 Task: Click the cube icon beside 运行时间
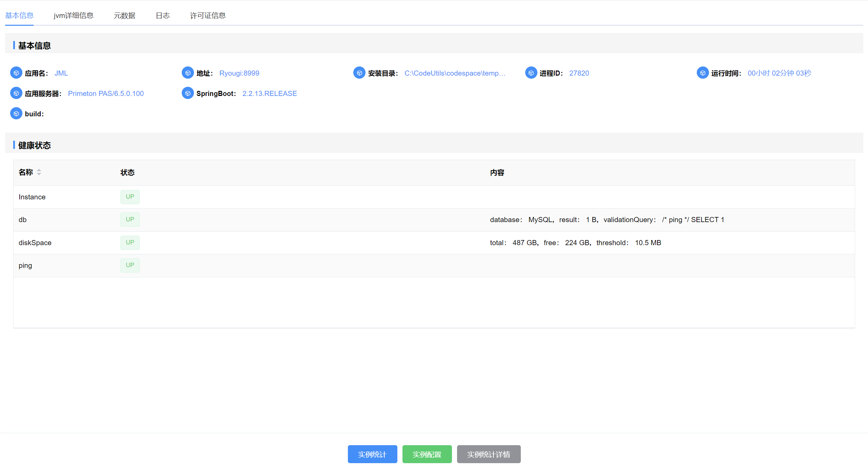(x=703, y=73)
